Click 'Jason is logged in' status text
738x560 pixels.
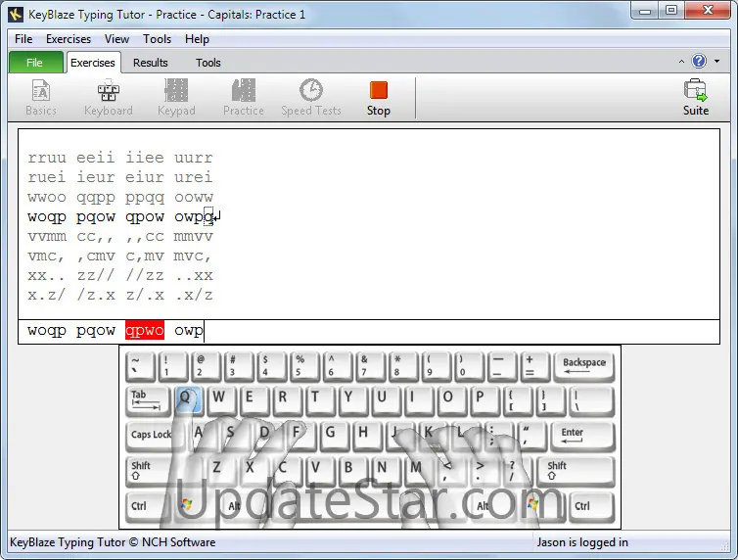point(582,542)
